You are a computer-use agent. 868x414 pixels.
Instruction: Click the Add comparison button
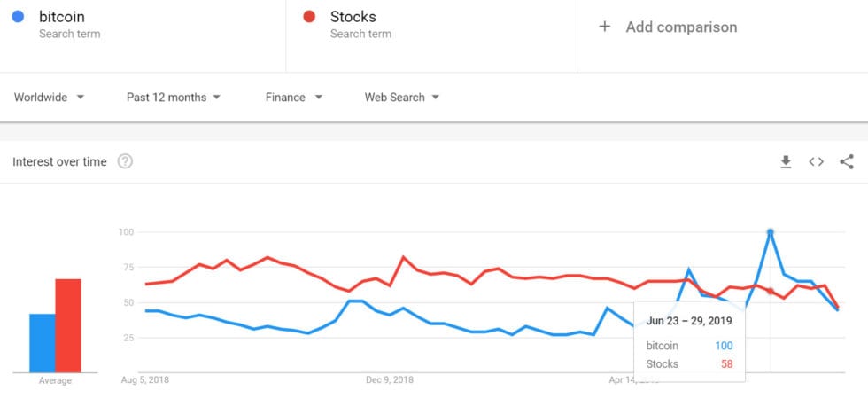(680, 27)
